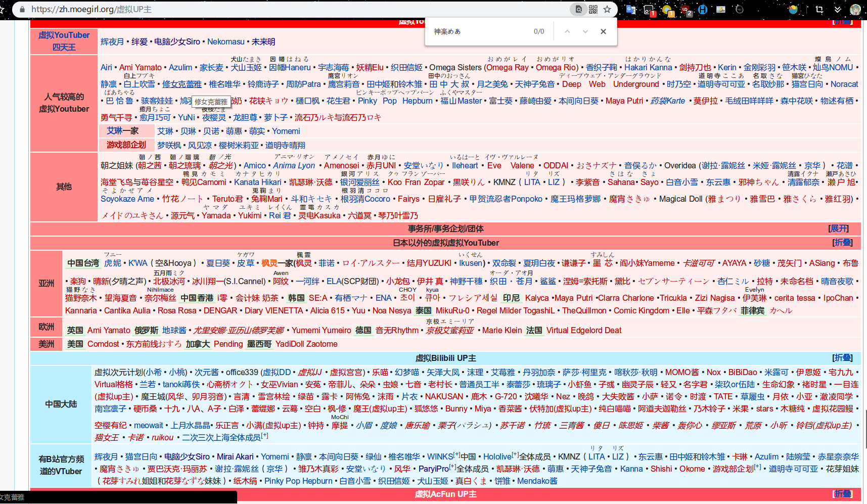Image resolution: width=867 pixels, height=504 pixels.
Task: Open the image downloader extension icon
Action: pos(721,9)
